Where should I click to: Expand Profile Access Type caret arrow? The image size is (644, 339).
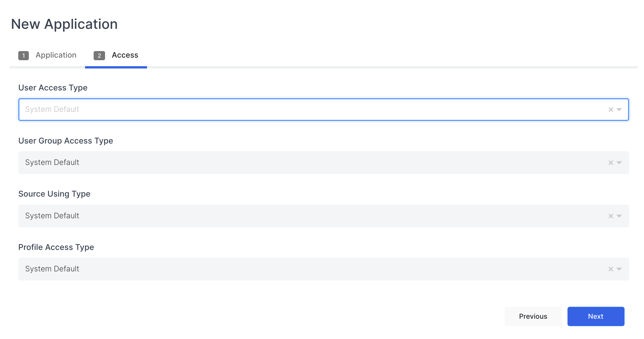(619, 269)
